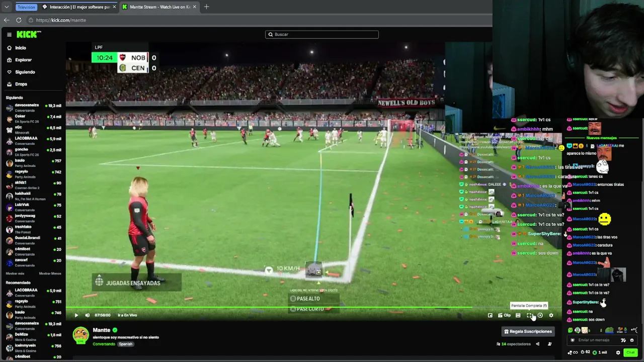Viewport: 644px width, 362px height.
Task: Open akfdz1 channel in sidebar
Action: [x=34, y=185]
